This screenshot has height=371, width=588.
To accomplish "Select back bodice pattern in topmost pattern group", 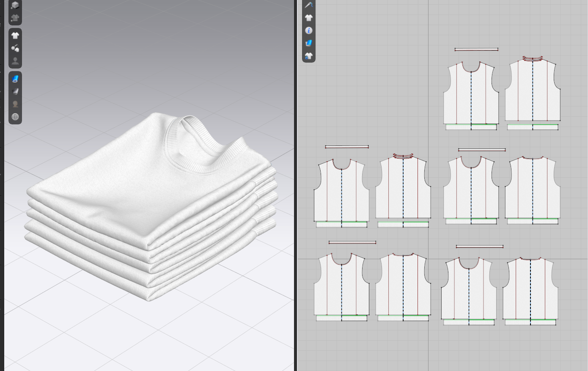I will (533, 90).
